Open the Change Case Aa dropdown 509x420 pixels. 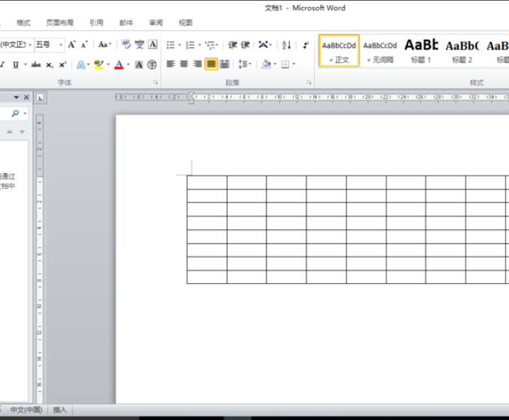105,45
